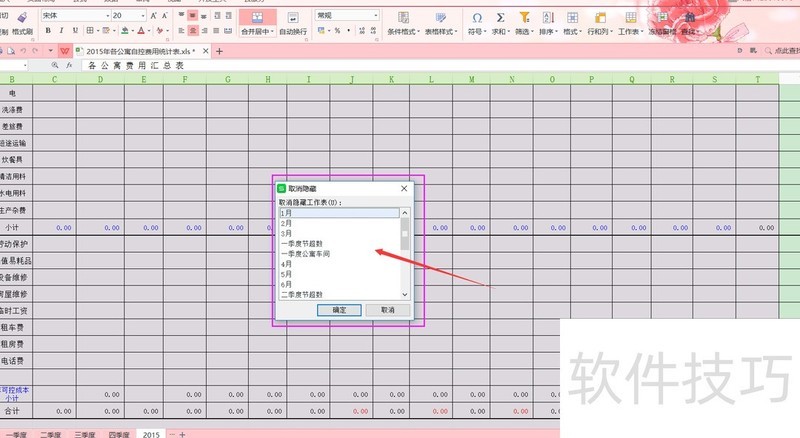Screen dimensions: 800x438
Task: Click the distributed alignment icon
Action: [x=228, y=31]
